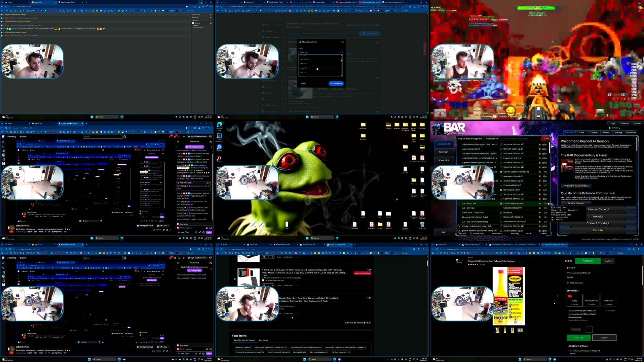Open the Recycle Bin on the frog wallpaper desktop
644x362 pixels.
pyautogui.click(x=422, y=225)
